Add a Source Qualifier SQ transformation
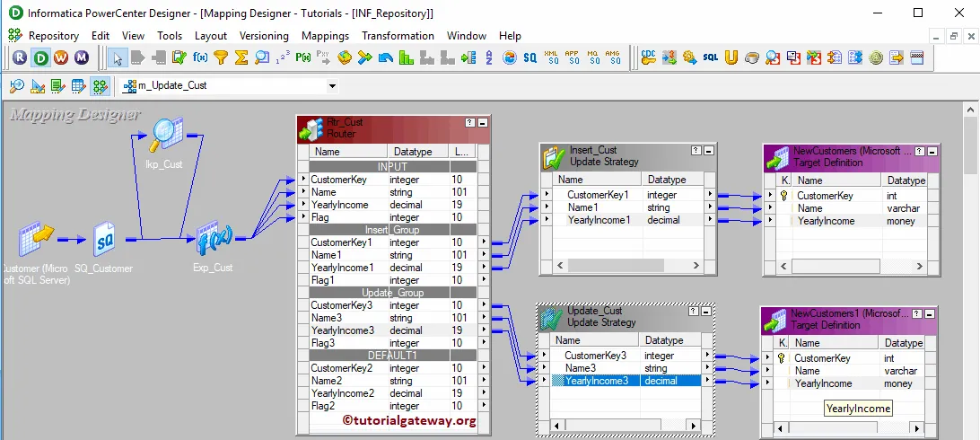Image resolution: width=980 pixels, height=440 pixels. point(530,58)
